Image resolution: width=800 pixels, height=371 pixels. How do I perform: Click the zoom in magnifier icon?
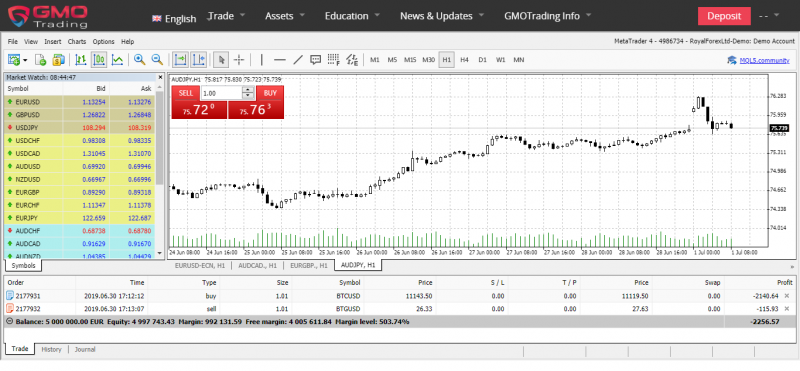(139, 60)
